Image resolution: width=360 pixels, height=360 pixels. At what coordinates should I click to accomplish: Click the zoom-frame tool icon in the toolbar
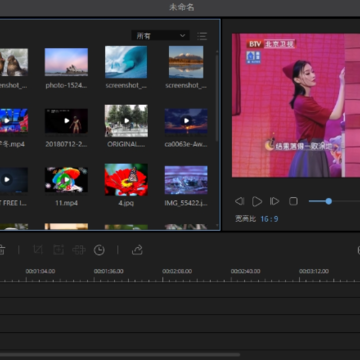[x=58, y=250]
